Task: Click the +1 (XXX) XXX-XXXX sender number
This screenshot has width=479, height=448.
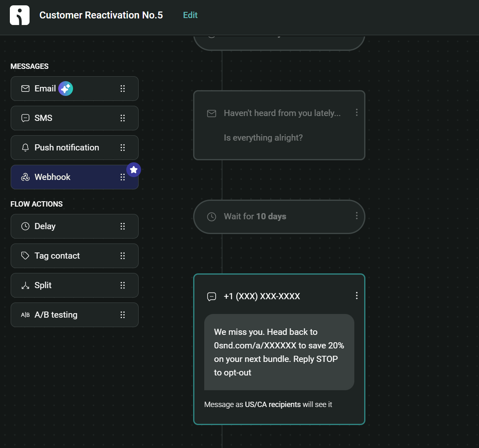Action: tap(262, 296)
